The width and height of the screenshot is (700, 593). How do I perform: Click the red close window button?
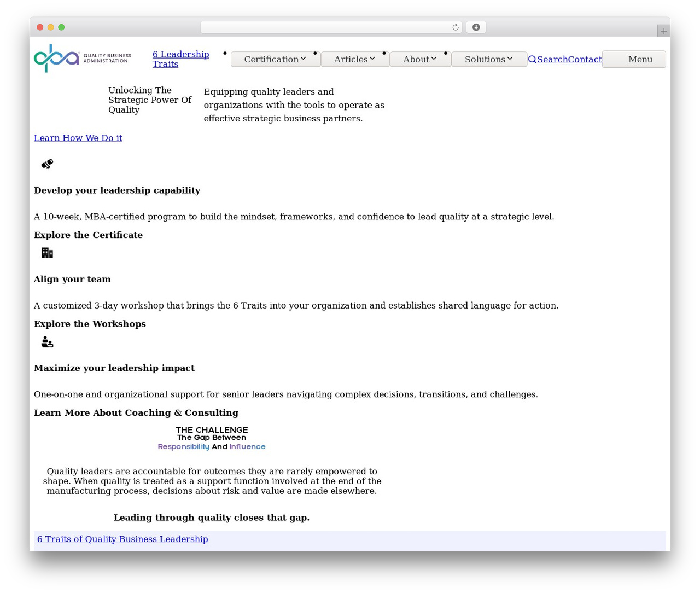pos(40,27)
